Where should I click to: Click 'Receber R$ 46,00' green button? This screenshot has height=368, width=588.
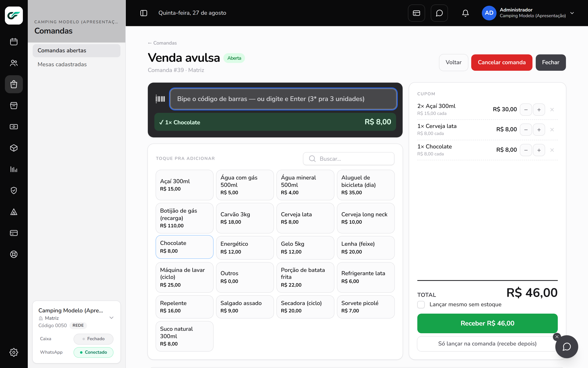coord(487,323)
